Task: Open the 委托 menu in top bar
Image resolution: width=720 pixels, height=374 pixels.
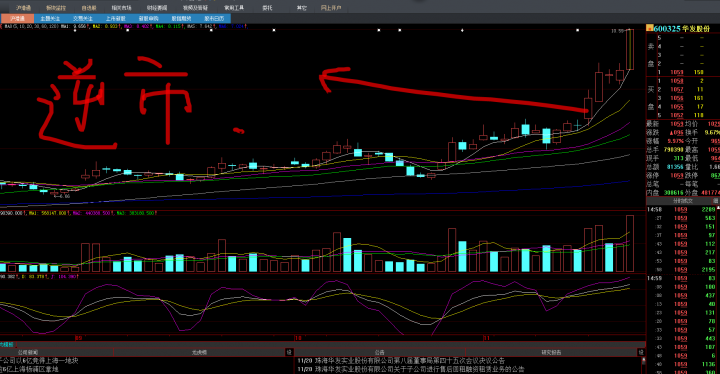Action: (x=267, y=8)
